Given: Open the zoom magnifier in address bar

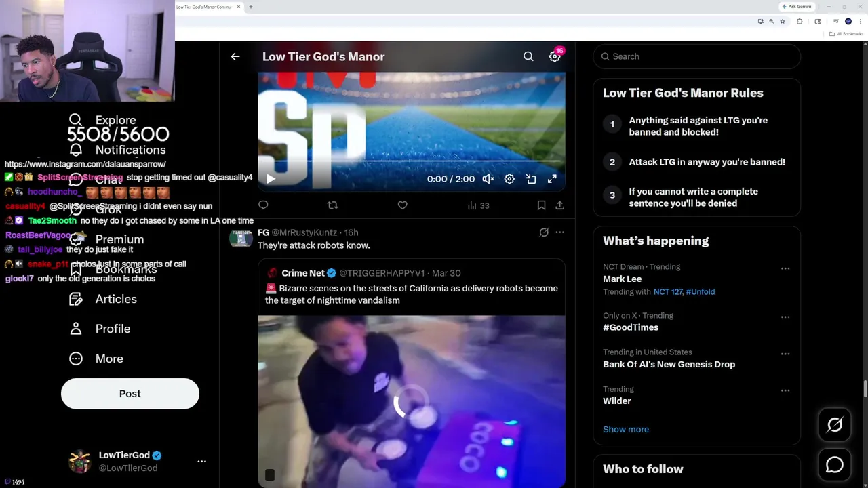Looking at the screenshot, I should coord(771,22).
